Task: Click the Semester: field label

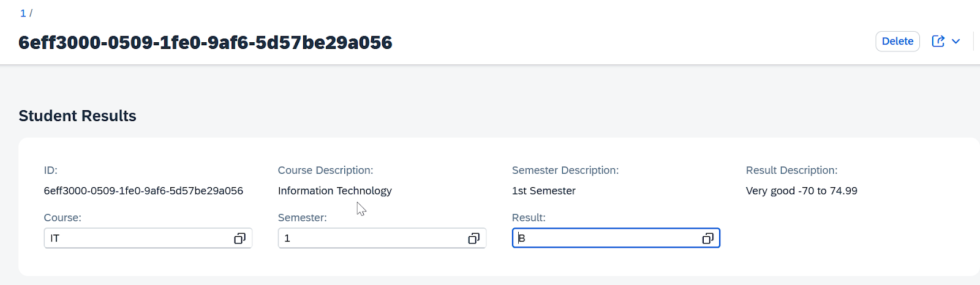Action: (303, 218)
